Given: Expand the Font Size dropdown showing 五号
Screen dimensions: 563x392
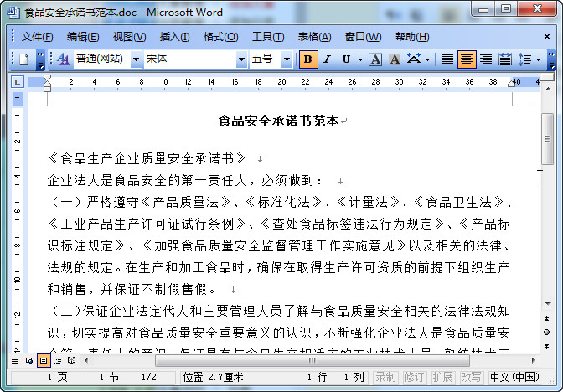Looking at the screenshot, I should coord(287,59).
